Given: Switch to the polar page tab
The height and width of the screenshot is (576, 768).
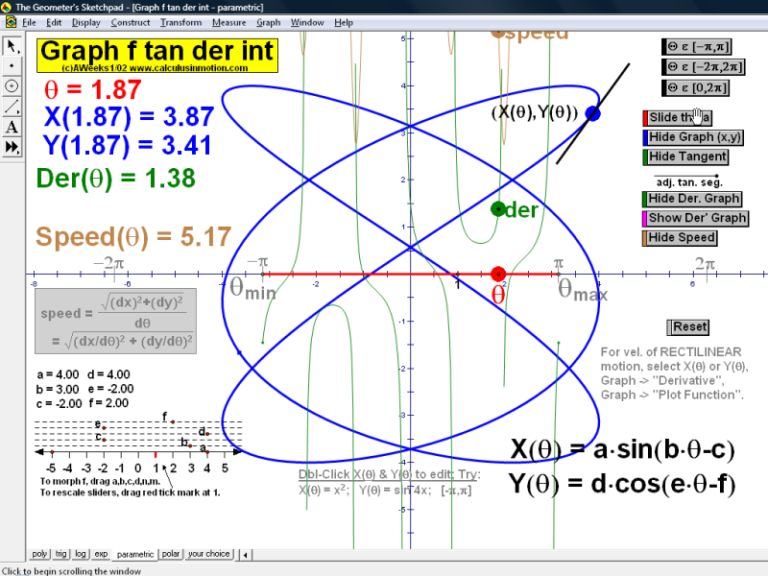Looking at the screenshot, I should click(x=170, y=554).
